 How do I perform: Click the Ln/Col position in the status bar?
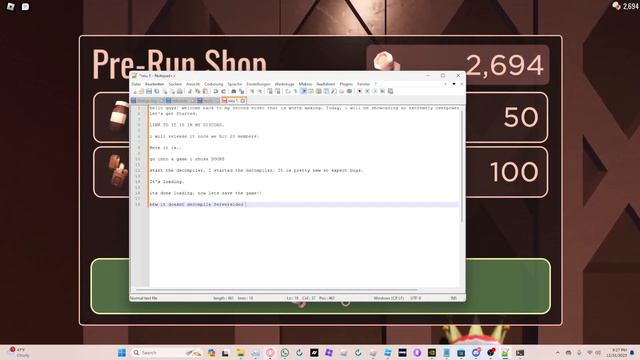pyautogui.click(x=310, y=298)
